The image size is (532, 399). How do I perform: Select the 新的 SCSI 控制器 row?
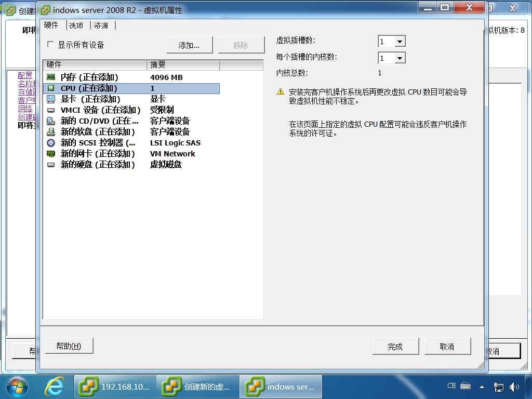tap(131, 143)
